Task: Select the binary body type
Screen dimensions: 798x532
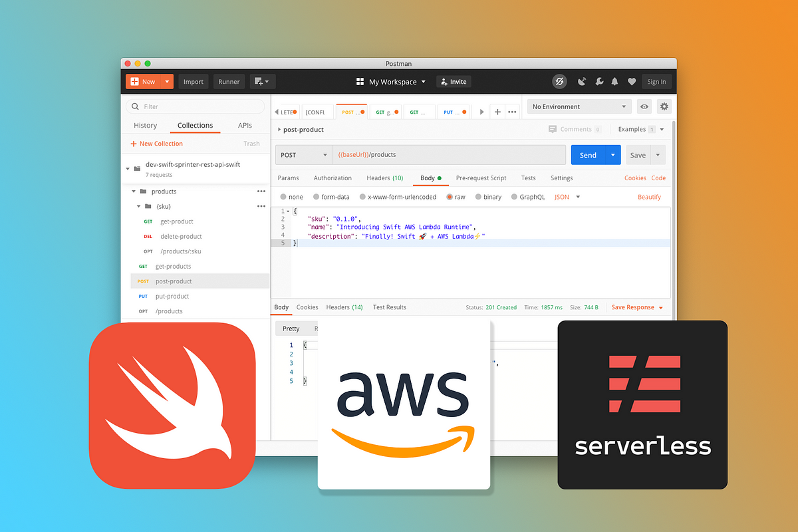Action: (478, 197)
